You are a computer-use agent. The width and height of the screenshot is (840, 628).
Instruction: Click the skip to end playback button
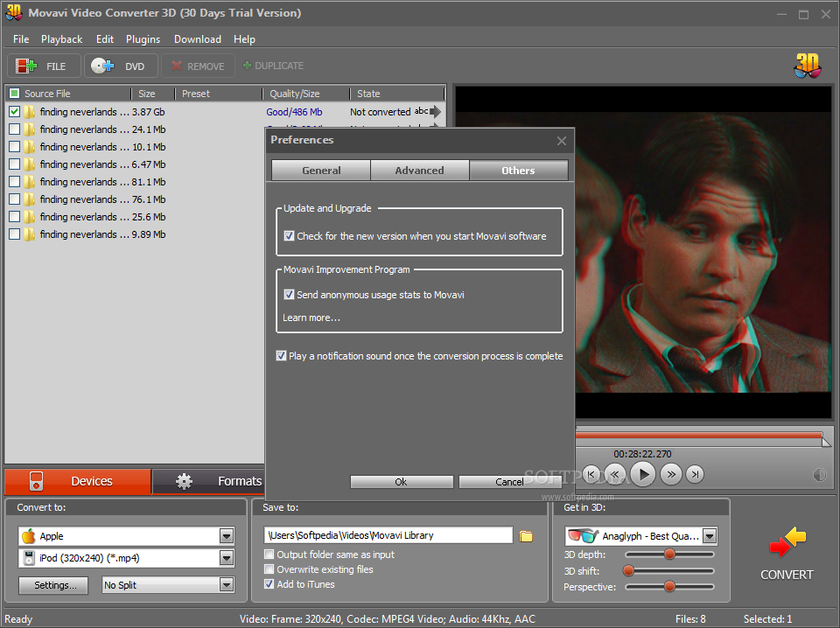coord(695,474)
